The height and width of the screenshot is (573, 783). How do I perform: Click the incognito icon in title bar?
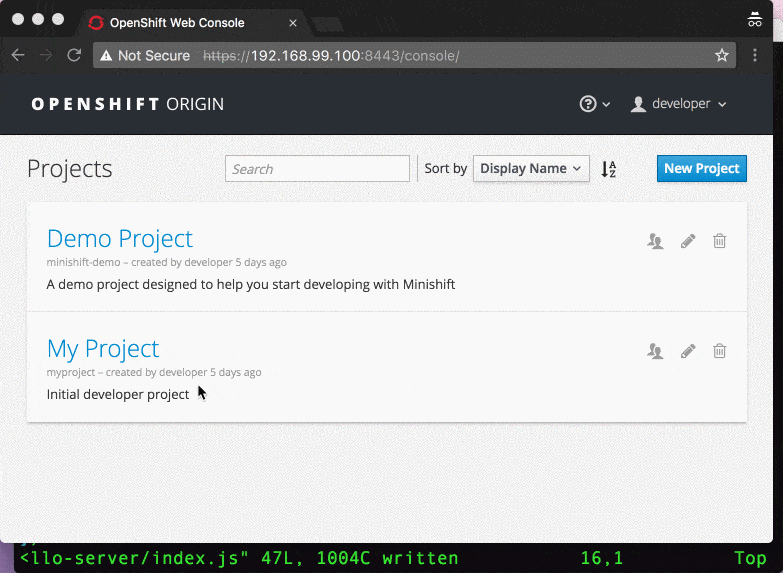point(755,19)
